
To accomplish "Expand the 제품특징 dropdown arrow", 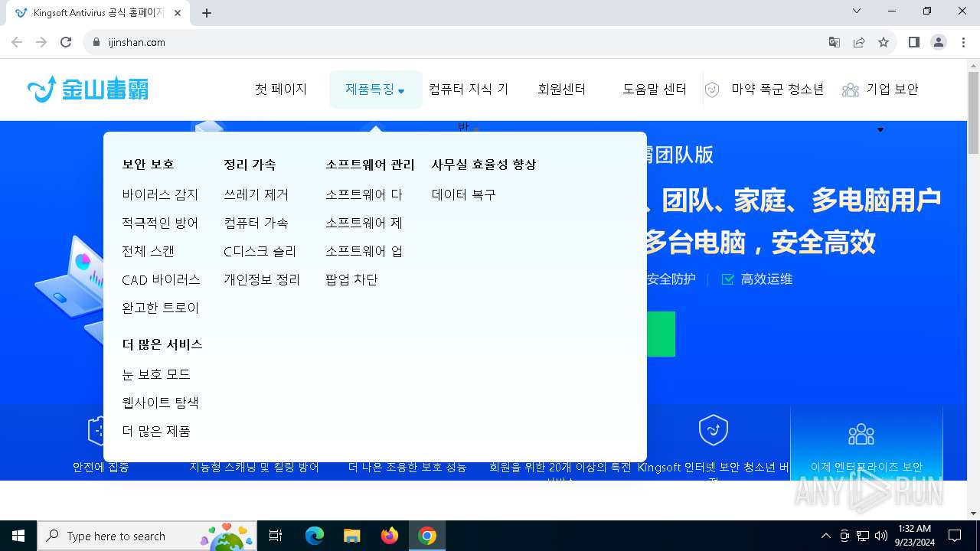I will pos(401,92).
